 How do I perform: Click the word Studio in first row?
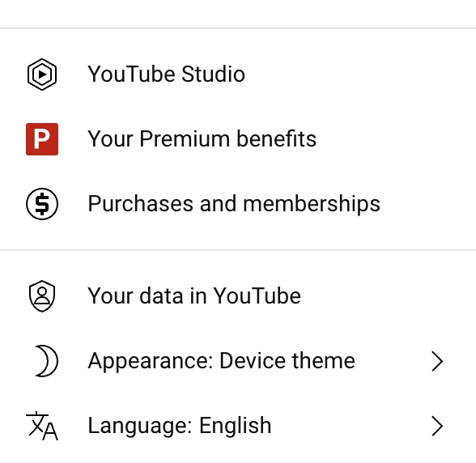click(213, 74)
